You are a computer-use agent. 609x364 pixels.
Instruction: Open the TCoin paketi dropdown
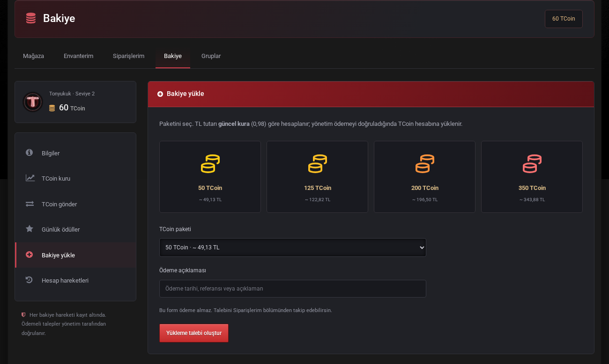(x=293, y=248)
